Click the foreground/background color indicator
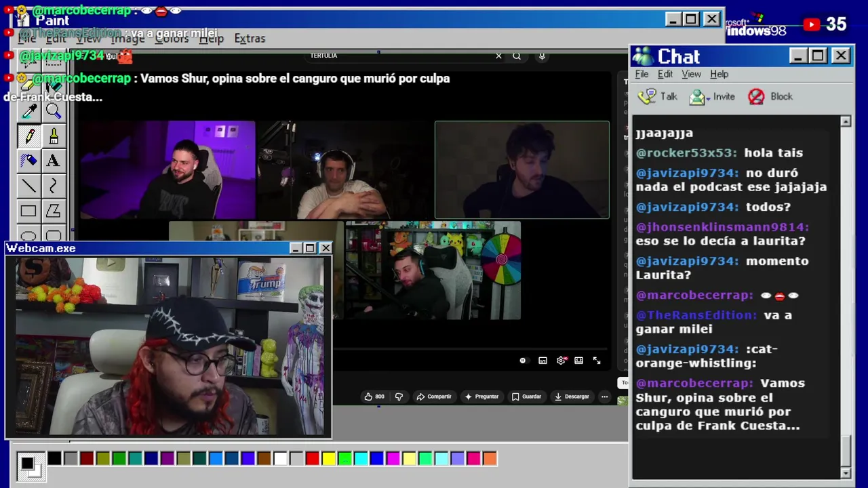 coord(31,466)
